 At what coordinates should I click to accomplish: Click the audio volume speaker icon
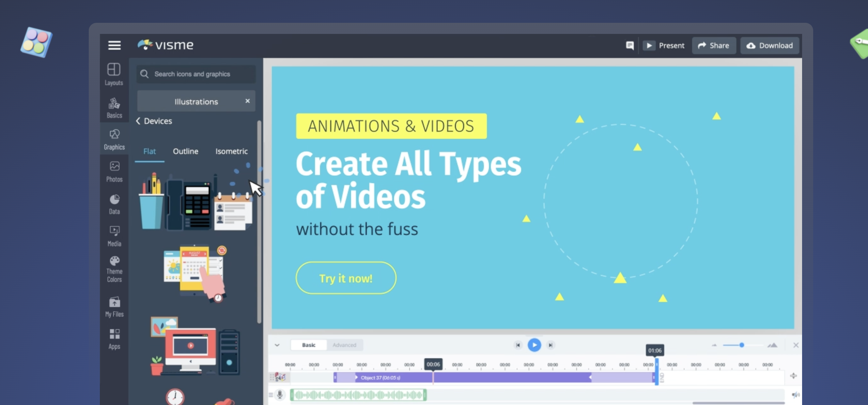pyautogui.click(x=796, y=395)
